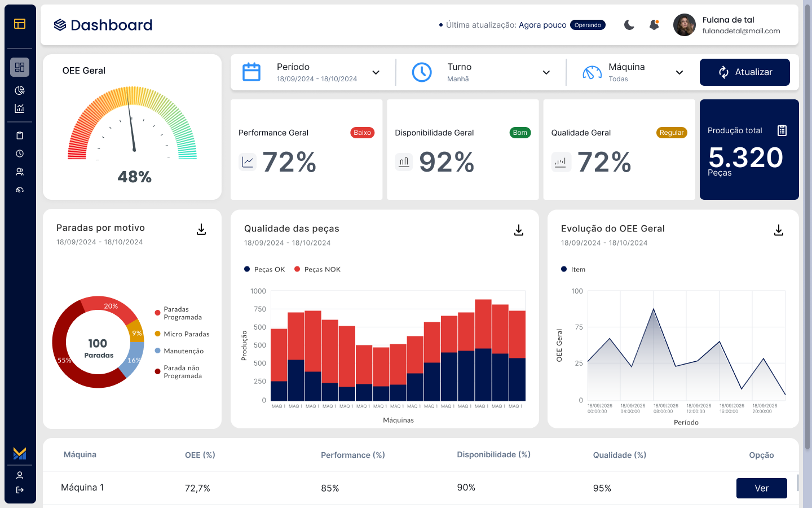Click Fulana de tal's profile avatar
The width and height of the screenshot is (812, 508).
coord(685,25)
